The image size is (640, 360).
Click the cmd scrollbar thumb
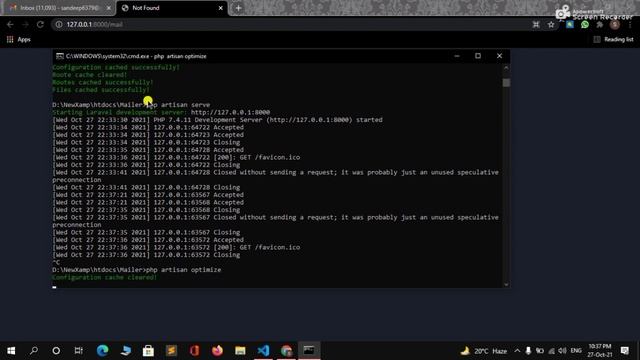[x=506, y=82]
